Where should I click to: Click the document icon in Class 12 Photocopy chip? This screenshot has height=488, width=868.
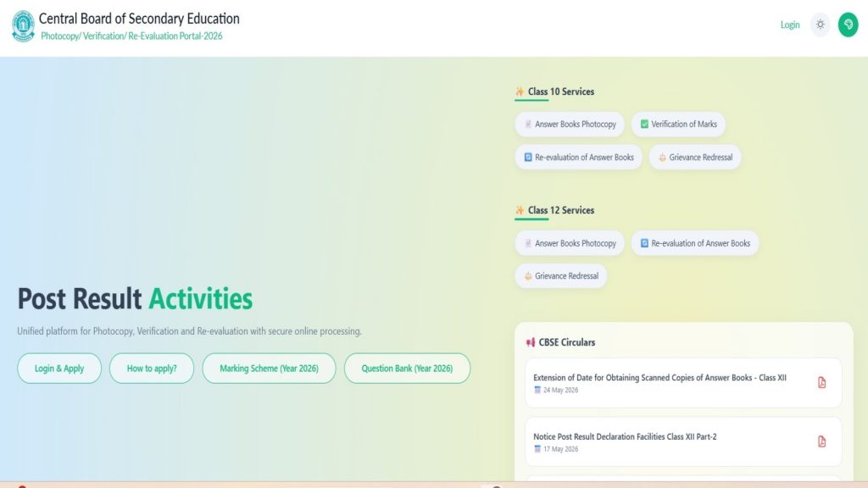(x=528, y=243)
